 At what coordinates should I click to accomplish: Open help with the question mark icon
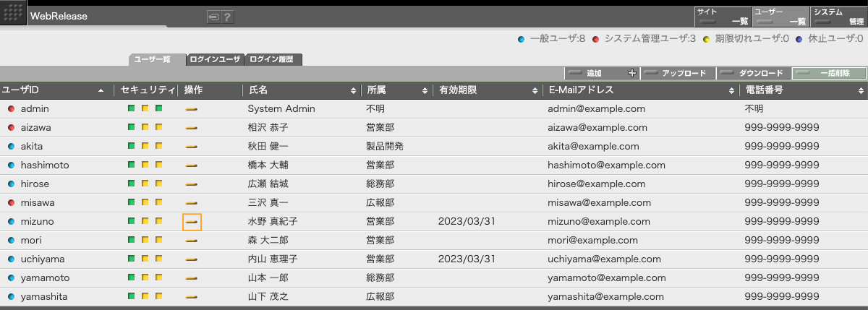point(227,17)
